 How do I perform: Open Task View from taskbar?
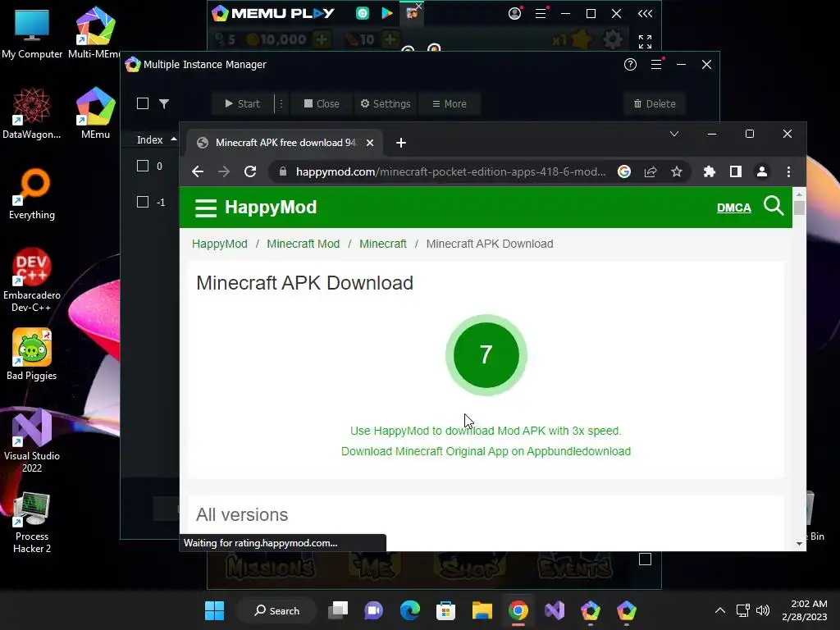[x=338, y=610]
